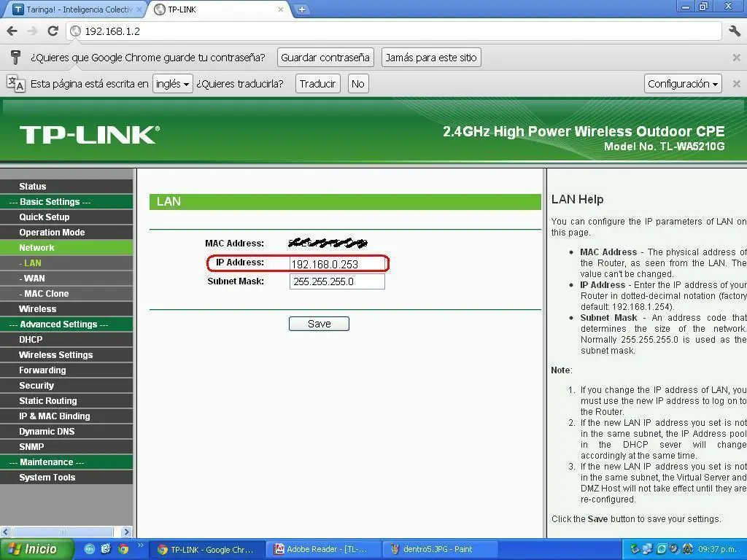Click the Subnet Mask field

pos(337,281)
